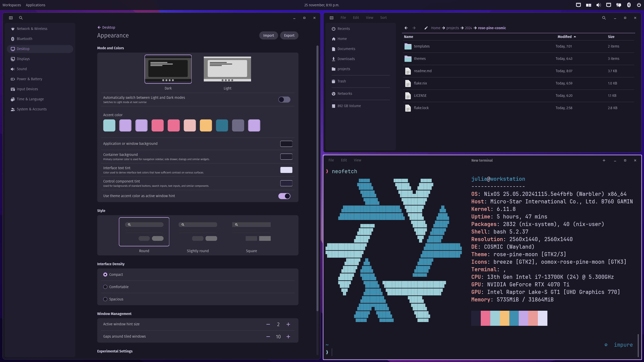This screenshot has height=362, width=644.
Task: Open the View menu in terminal window
Action: [357, 160]
